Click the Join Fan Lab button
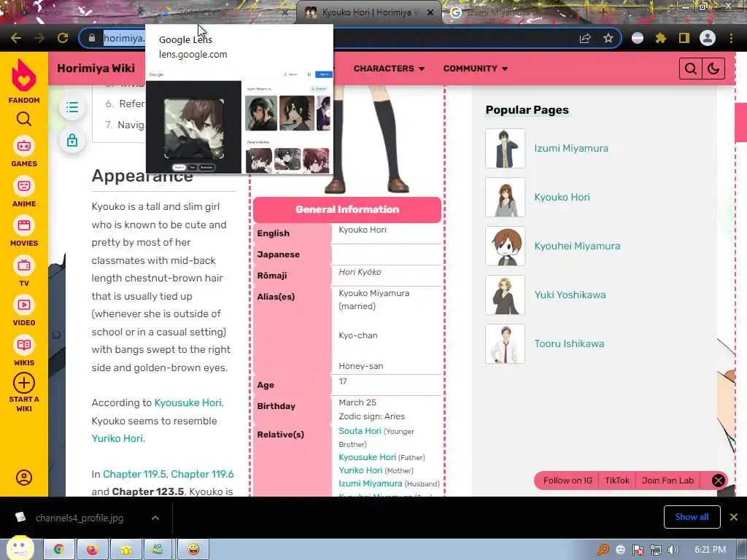 668,481
